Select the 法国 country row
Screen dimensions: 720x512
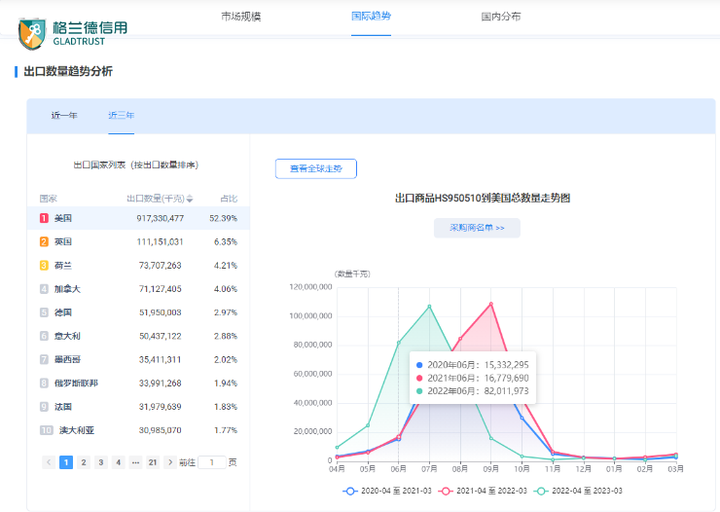(x=138, y=407)
